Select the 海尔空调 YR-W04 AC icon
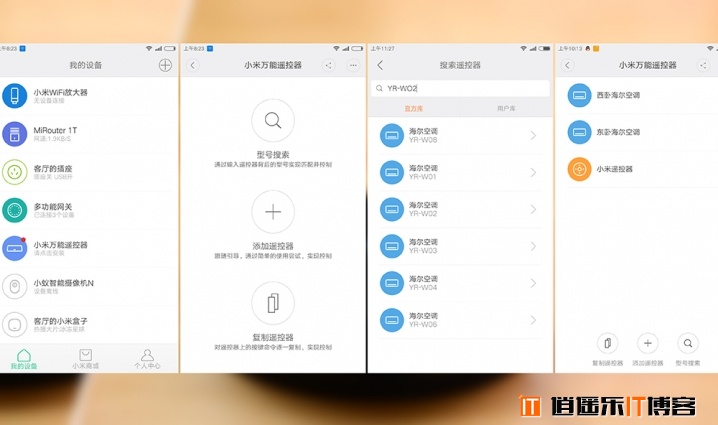This screenshot has width=718, height=425. 392,283
